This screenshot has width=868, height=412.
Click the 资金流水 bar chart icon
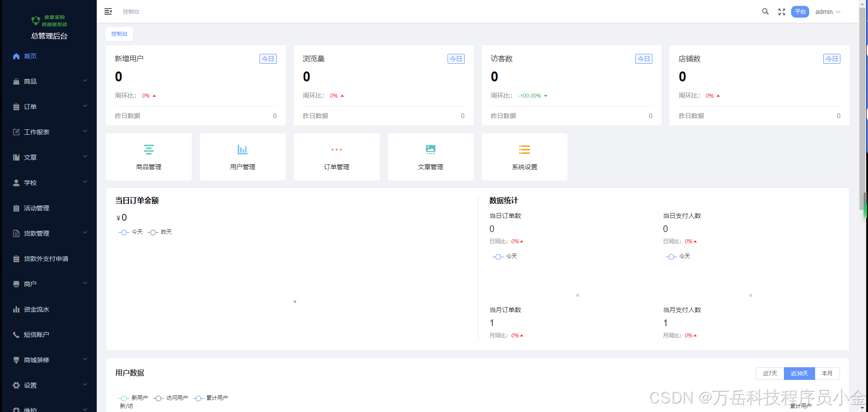click(16, 309)
